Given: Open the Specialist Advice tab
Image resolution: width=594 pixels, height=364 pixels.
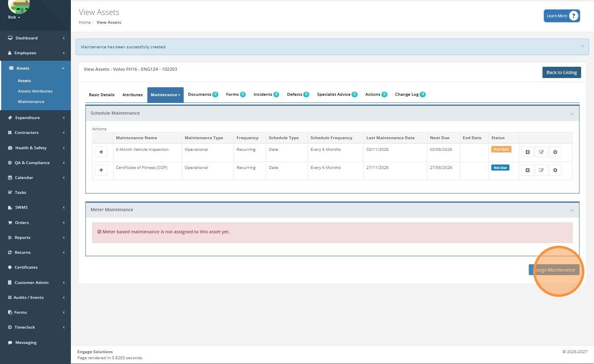Looking at the screenshot, I should point(337,95).
